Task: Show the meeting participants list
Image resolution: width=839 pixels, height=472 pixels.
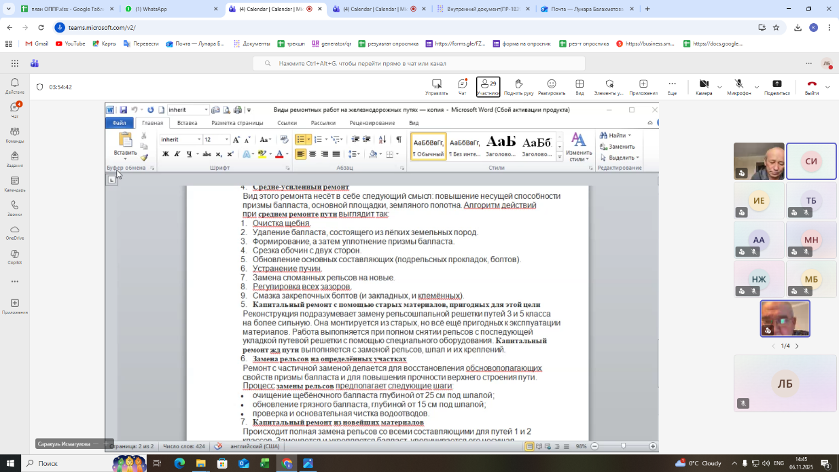Action: 488,87
